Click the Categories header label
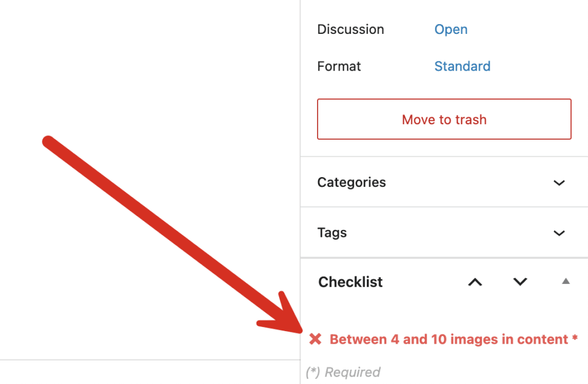The image size is (588, 384). (x=351, y=182)
